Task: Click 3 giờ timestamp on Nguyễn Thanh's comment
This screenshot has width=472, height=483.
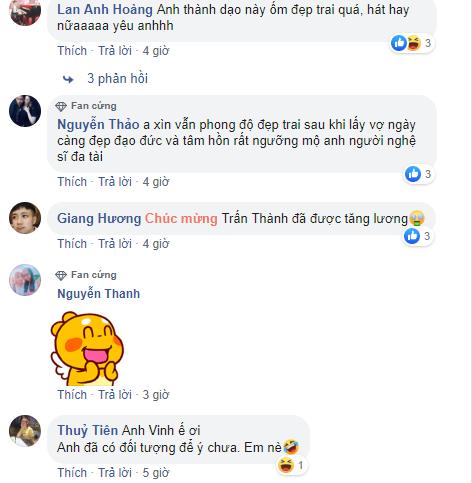Action: point(156,395)
